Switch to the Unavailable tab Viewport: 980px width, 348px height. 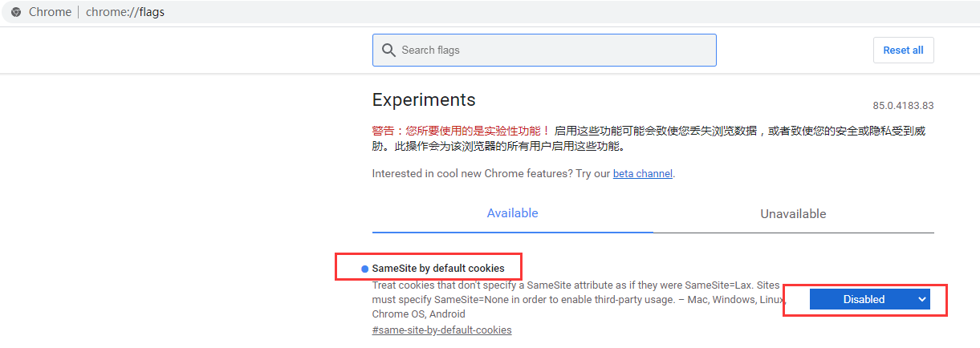pyautogui.click(x=793, y=214)
